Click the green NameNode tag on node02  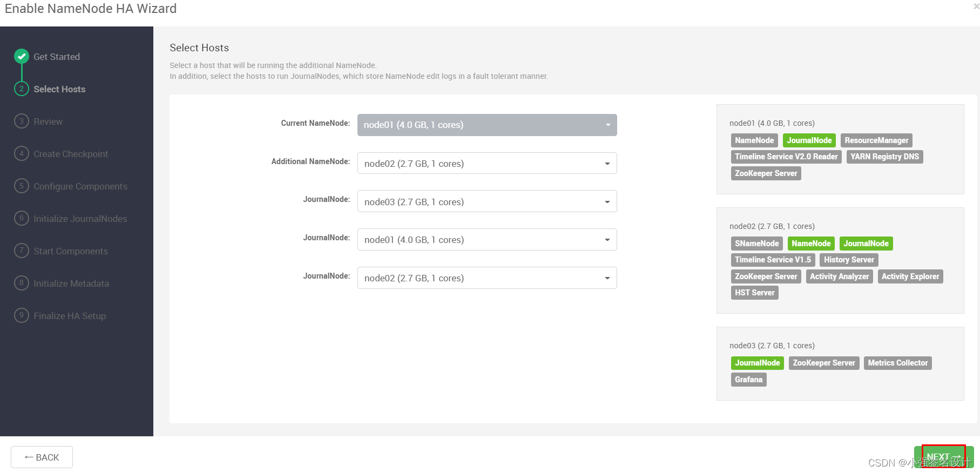click(x=811, y=244)
